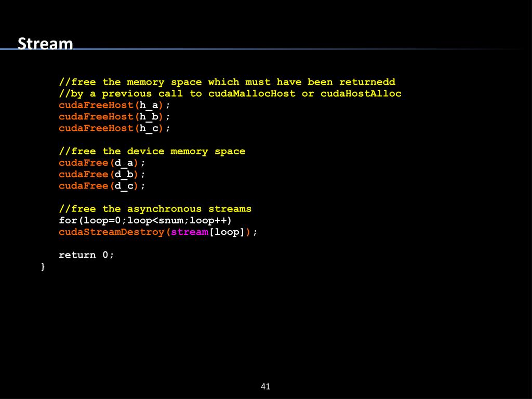The image size is (532, 399).
Task: Select the line cudaFreeHost(h_a);
Action: pyautogui.click(x=114, y=105)
